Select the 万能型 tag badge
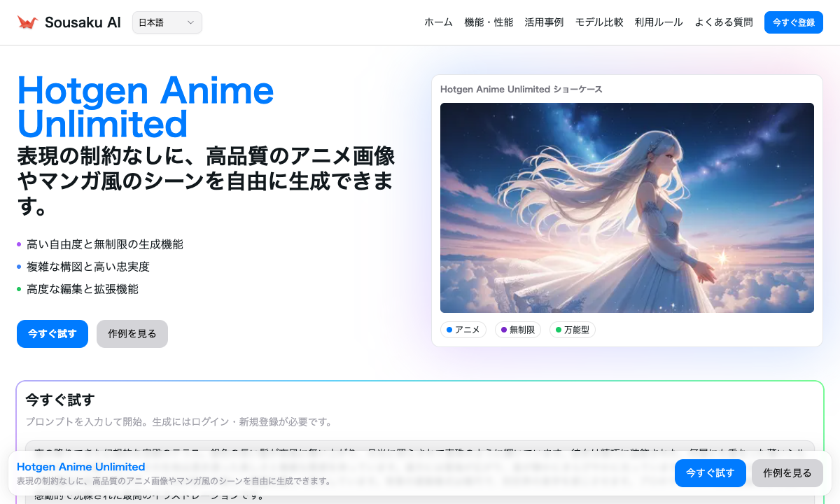The height and width of the screenshot is (504, 840). pos(573,330)
